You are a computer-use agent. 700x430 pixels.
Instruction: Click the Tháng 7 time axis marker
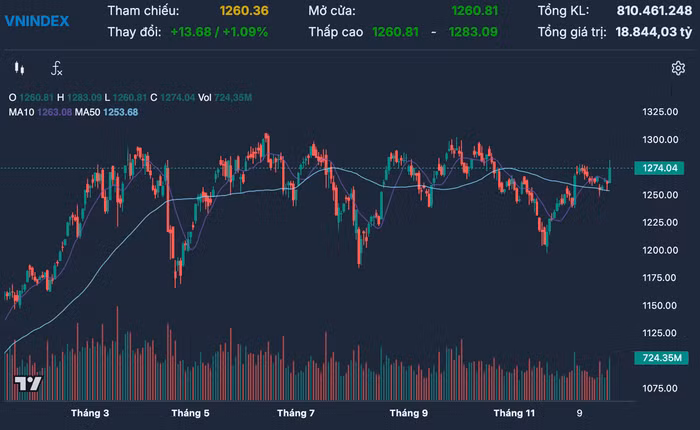(x=296, y=413)
